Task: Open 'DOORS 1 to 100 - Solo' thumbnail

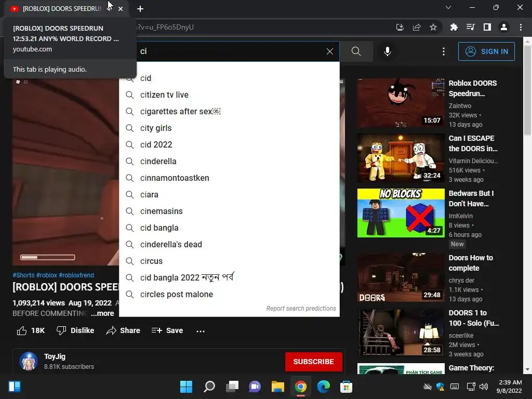Action: coord(401,332)
